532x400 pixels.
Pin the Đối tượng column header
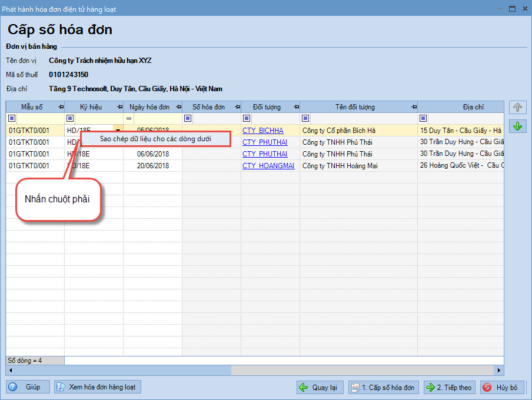[296, 107]
